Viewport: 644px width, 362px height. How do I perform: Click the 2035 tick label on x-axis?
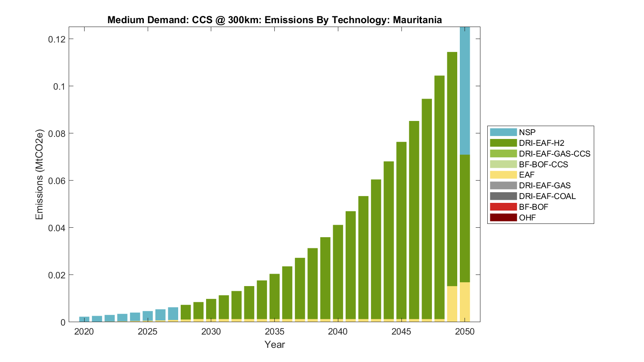pos(274,332)
